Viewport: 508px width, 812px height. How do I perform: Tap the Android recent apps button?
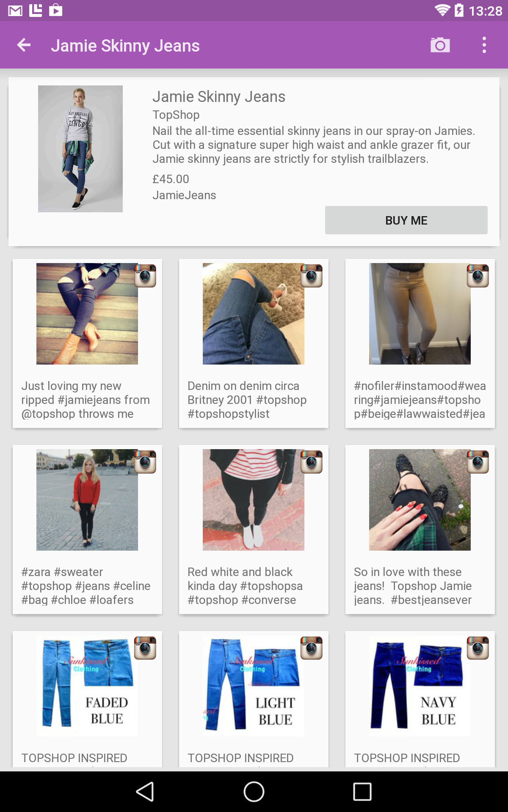(362, 792)
